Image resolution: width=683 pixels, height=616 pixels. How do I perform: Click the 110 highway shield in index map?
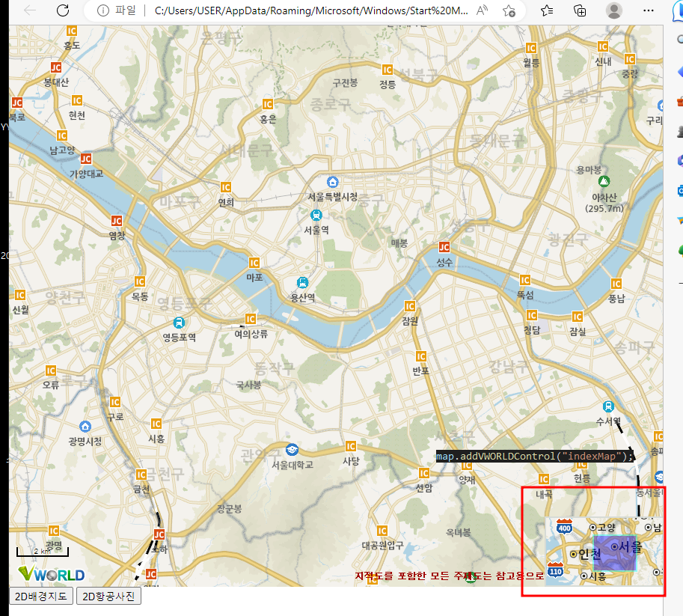pos(555,570)
